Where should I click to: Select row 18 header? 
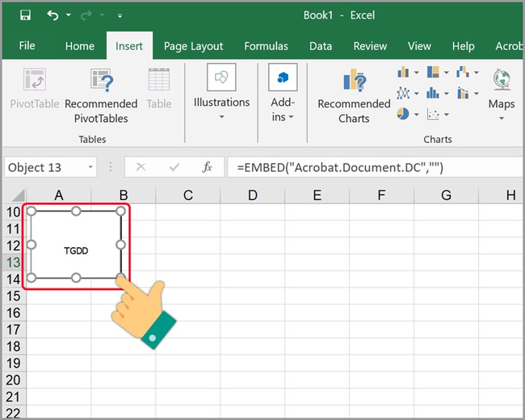pos(13,346)
